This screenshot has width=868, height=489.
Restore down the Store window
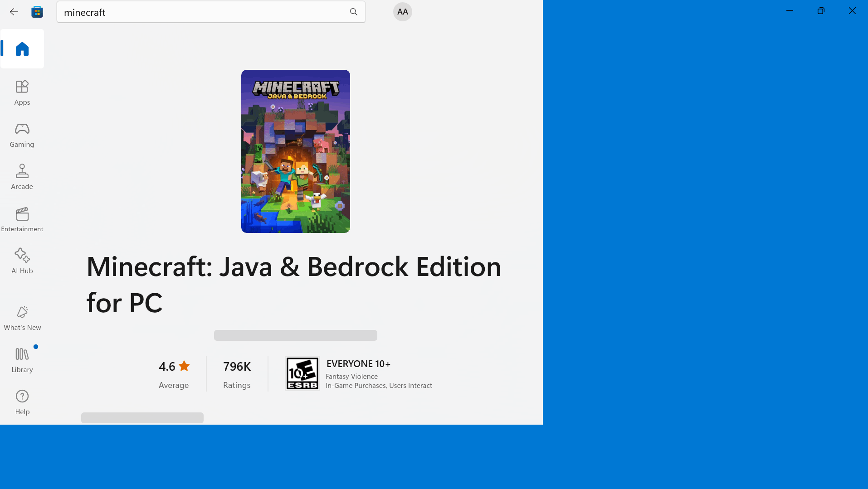click(821, 11)
